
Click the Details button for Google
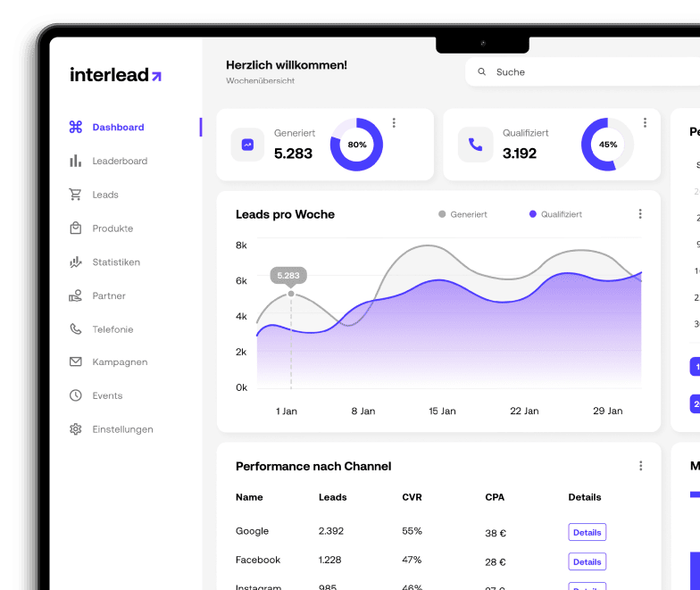[x=587, y=532]
